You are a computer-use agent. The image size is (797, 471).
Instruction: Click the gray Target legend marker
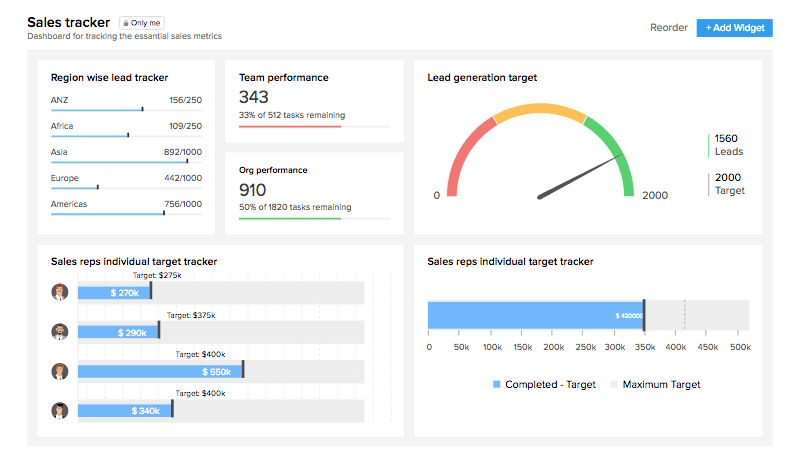709,184
